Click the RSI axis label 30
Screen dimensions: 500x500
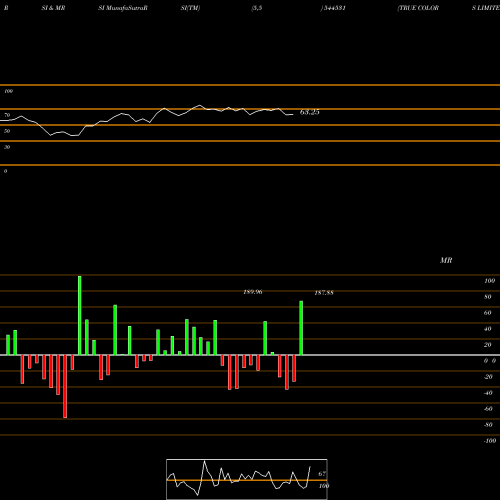[7, 147]
